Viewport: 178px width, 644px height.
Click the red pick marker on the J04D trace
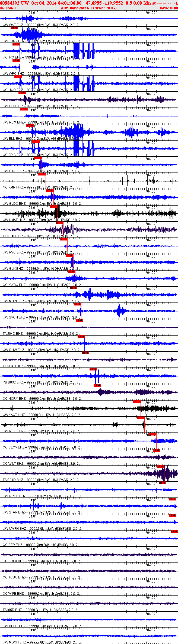click(79, 320)
